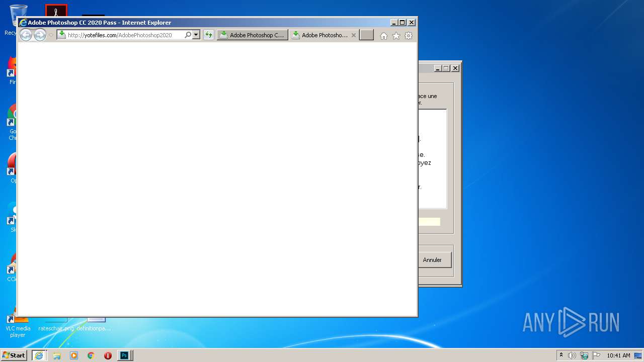Open the Tools gear icon
Screen dimensions: 644x362
pyautogui.click(x=409, y=36)
